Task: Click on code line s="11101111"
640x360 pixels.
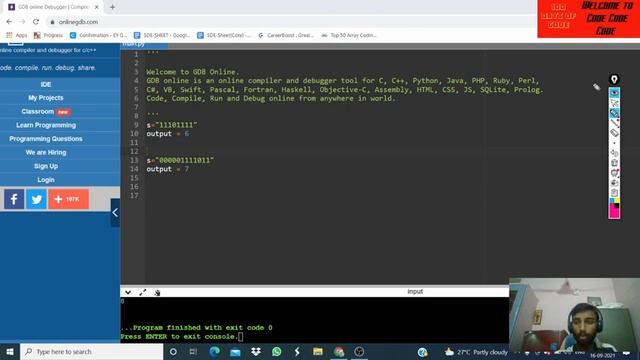Action: pos(172,125)
